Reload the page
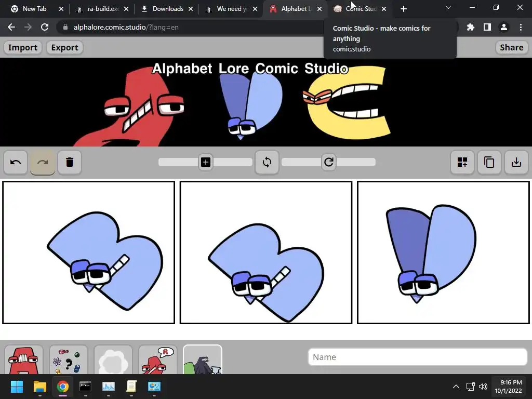Image resolution: width=532 pixels, height=399 pixels. 45,27
